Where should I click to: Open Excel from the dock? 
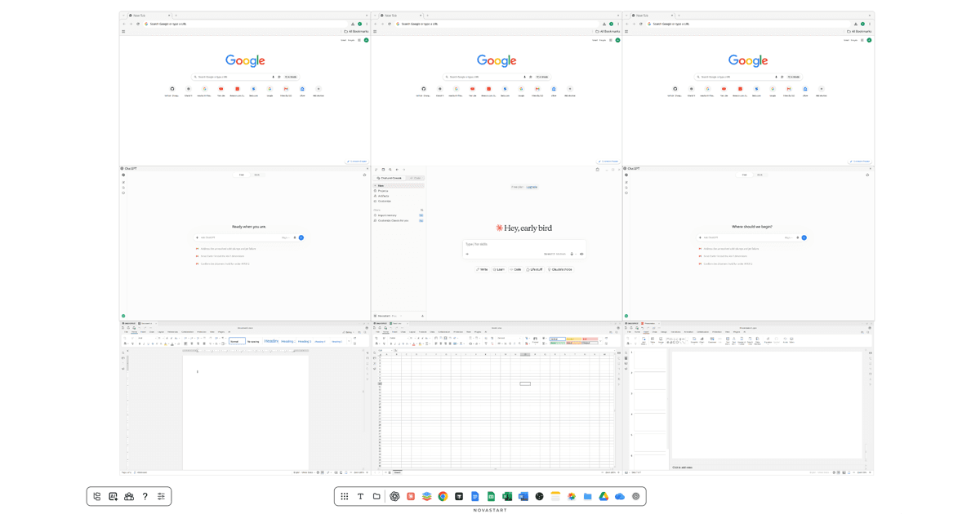click(507, 496)
